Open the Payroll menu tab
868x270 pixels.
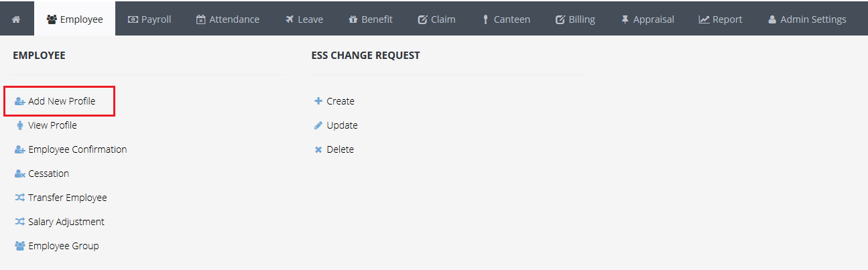(149, 19)
